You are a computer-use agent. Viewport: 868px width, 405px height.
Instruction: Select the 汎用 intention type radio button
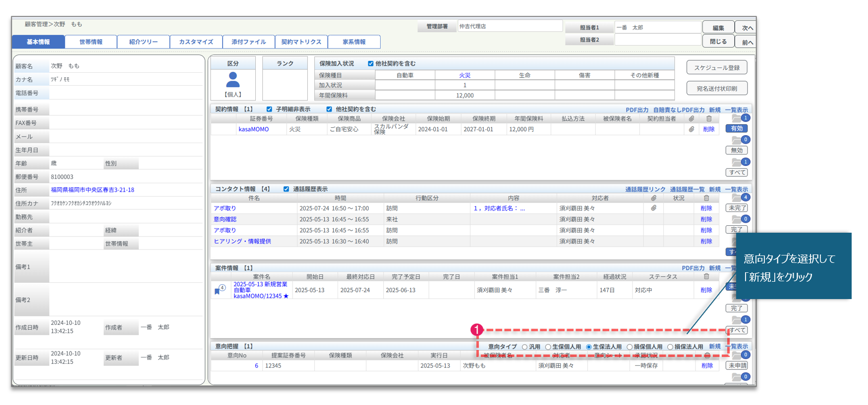(x=524, y=347)
